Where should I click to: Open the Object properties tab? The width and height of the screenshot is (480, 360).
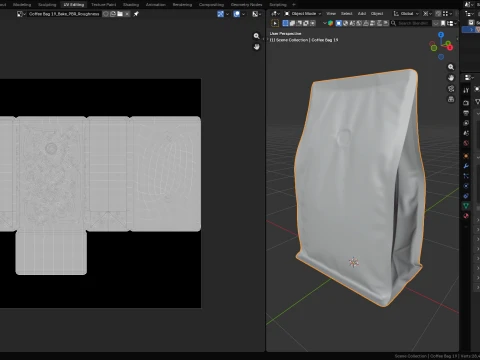coord(466,156)
